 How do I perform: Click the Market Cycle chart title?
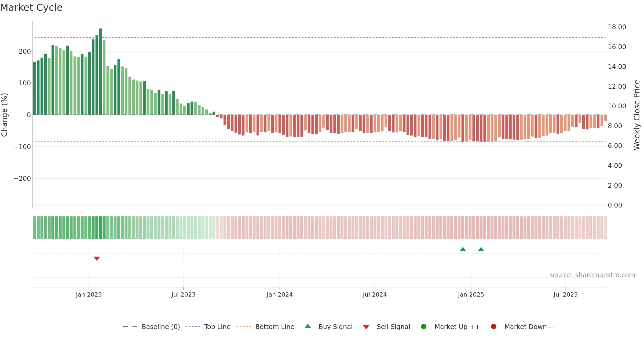(x=31, y=8)
